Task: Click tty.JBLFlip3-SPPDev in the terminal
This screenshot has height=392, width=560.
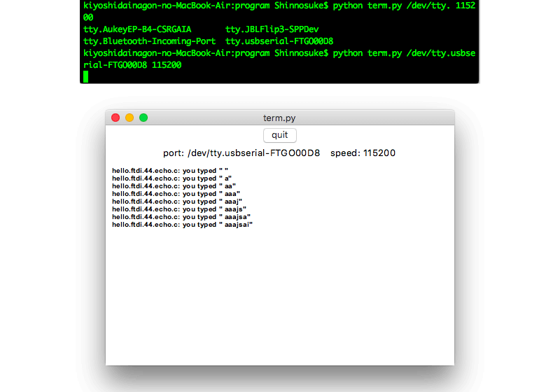Action: [x=272, y=29]
